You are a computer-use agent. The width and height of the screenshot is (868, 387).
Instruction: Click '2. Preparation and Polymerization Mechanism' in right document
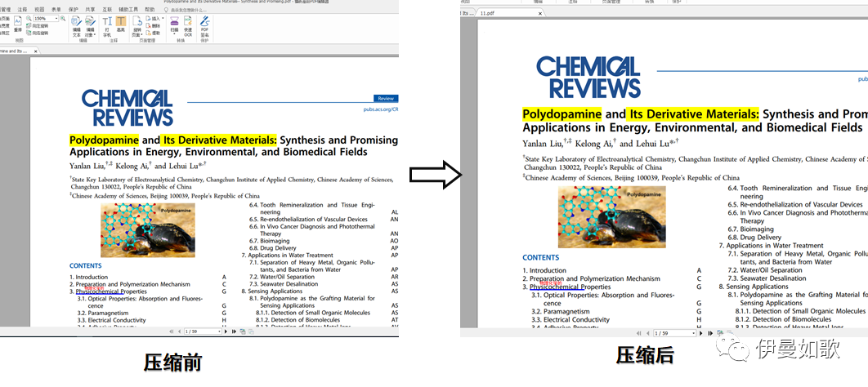pyautogui.click(x=591, y=278)
